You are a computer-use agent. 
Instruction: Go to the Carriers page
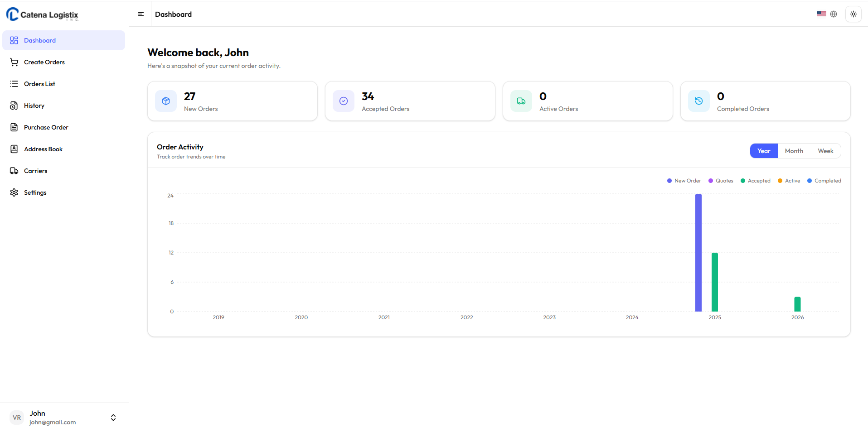coord(64,171)
